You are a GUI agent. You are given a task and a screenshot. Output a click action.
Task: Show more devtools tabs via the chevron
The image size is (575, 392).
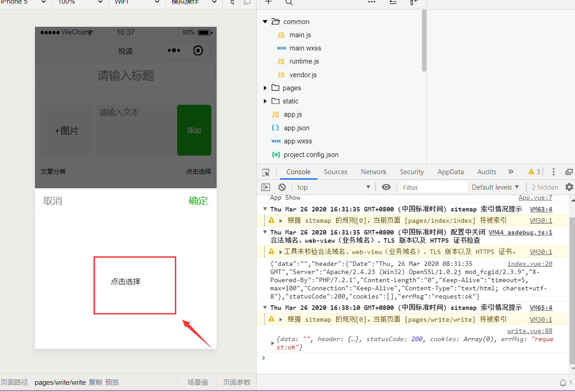pos(511,171)
